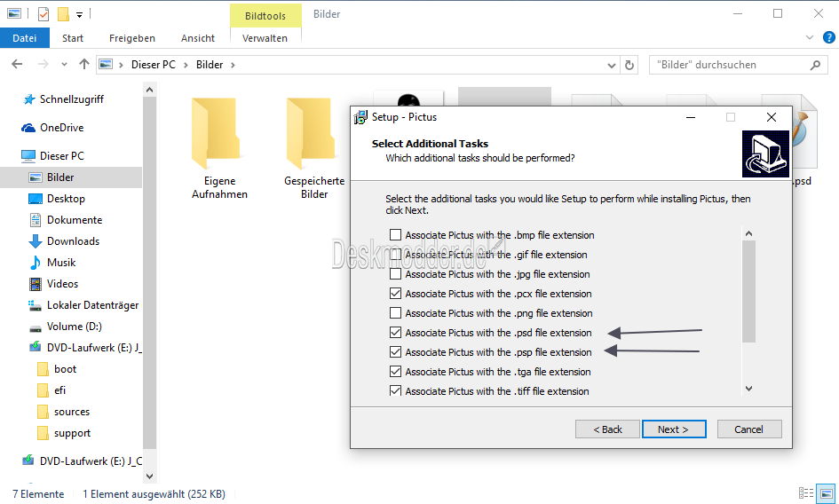The image size is (839, 504).
Task: Click the Explorer back arrow
Action: (x=17, y=65)
